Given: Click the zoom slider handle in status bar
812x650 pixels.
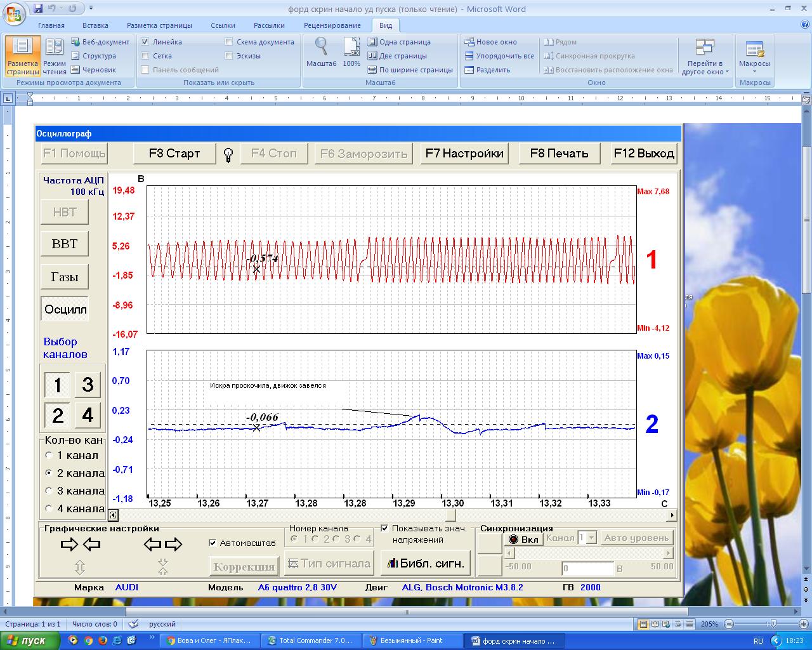Looking at the screenshot, I should pos(773,624).
